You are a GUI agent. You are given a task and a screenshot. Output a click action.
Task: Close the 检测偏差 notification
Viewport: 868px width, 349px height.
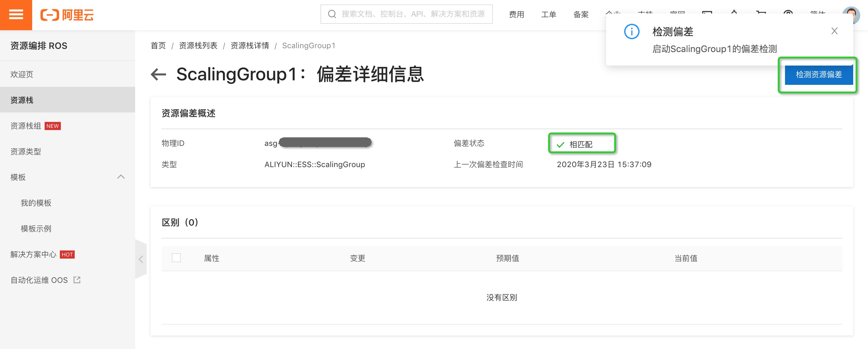click(834, 31)
